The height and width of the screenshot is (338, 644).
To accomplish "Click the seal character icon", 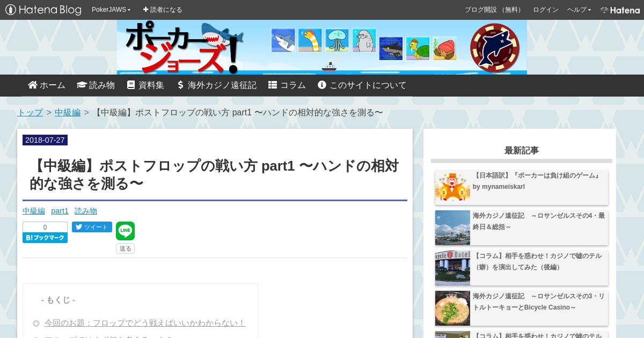I will [364, 40].
